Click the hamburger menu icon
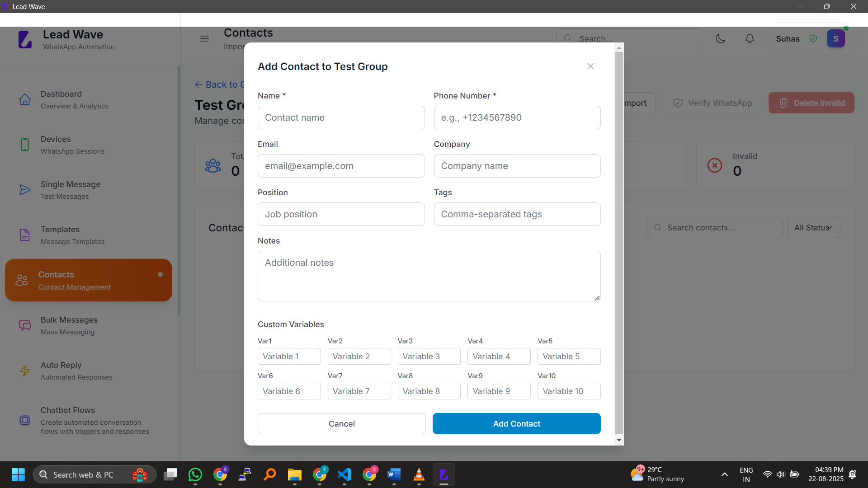The width and height of the screenshot is (868, 488). tap(204, 39)
